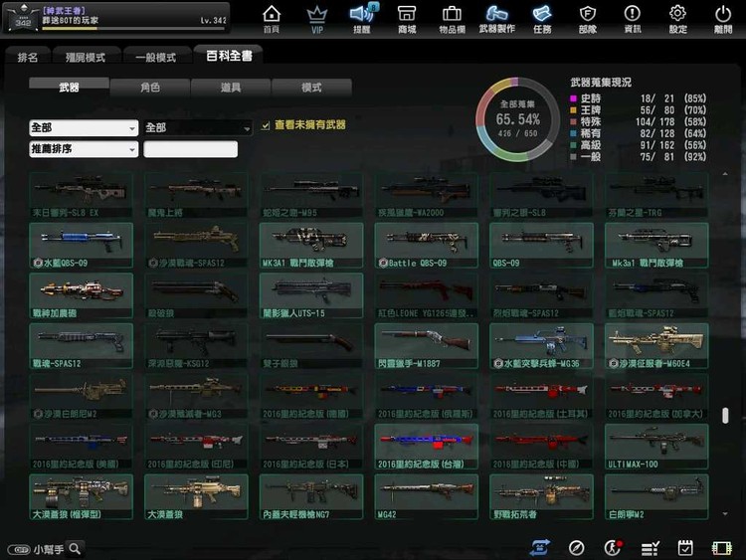
Task: Select the 戰魂-SPAS12 weapon card
Action: pyautogui.click(x=81, y=346)
